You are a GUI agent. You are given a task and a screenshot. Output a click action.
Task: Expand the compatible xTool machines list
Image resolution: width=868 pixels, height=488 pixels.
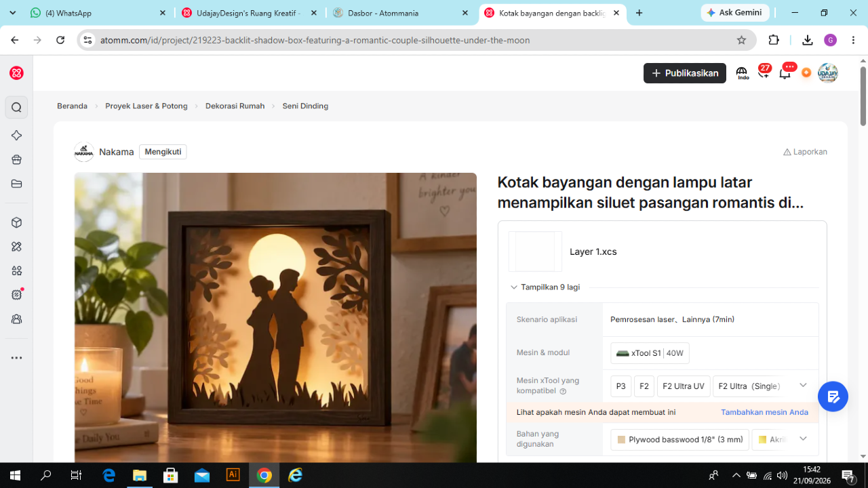point(803,386)
